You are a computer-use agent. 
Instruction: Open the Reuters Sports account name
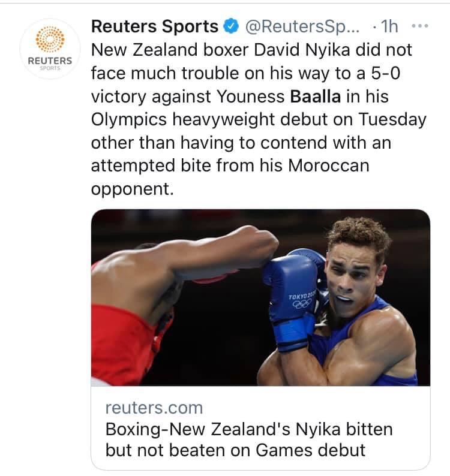[x=155, y=27]
